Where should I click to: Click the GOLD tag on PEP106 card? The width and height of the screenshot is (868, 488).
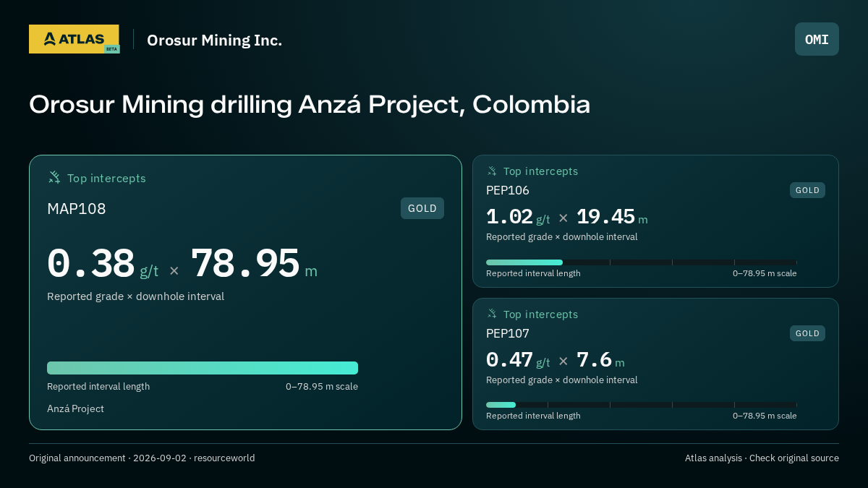(x=807, y=190)
